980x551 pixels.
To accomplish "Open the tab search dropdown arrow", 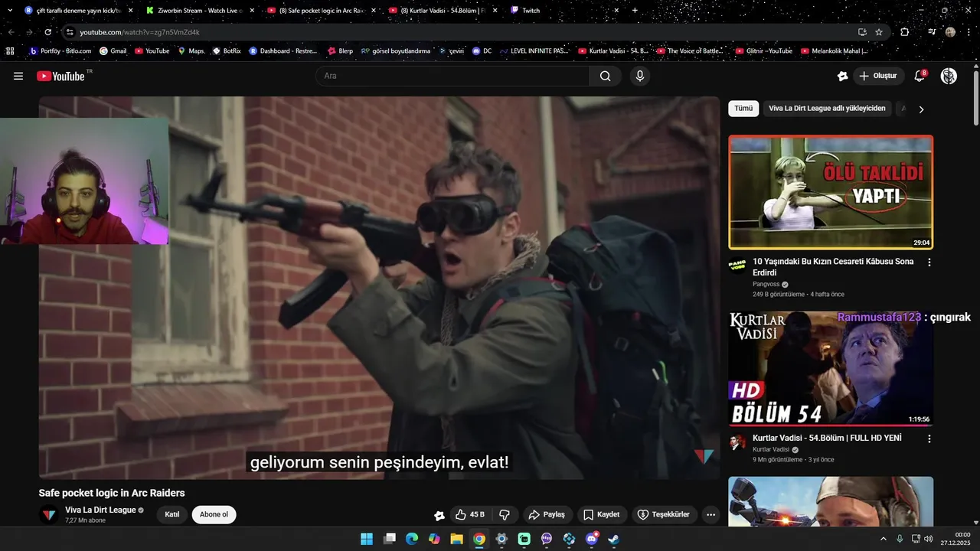I will point(10,10).
